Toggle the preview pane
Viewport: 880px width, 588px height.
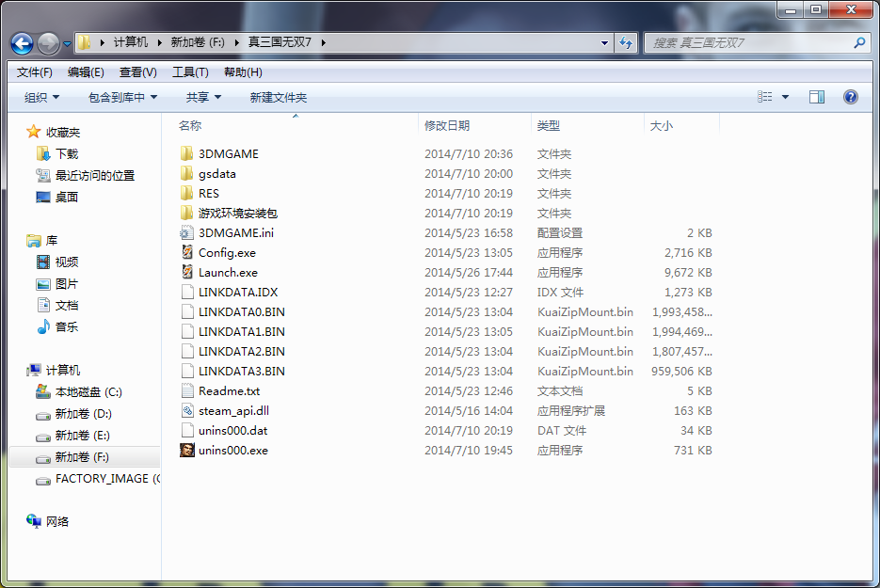tap(819, 97)
